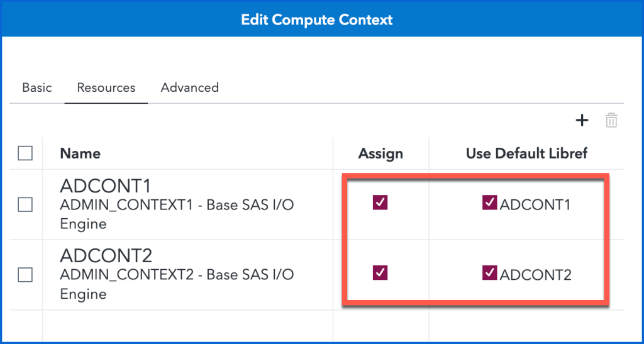The height and width of the screenshot is (344, 644).
Task: Uncheck Assign for ADCONT2
Action: click(380, 272)
